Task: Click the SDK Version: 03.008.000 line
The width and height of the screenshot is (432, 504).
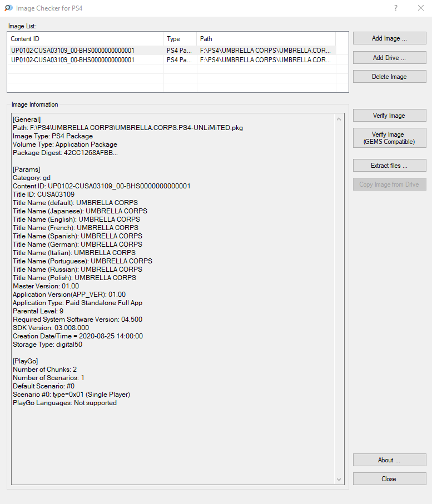Action: click(x=51, y=328)
